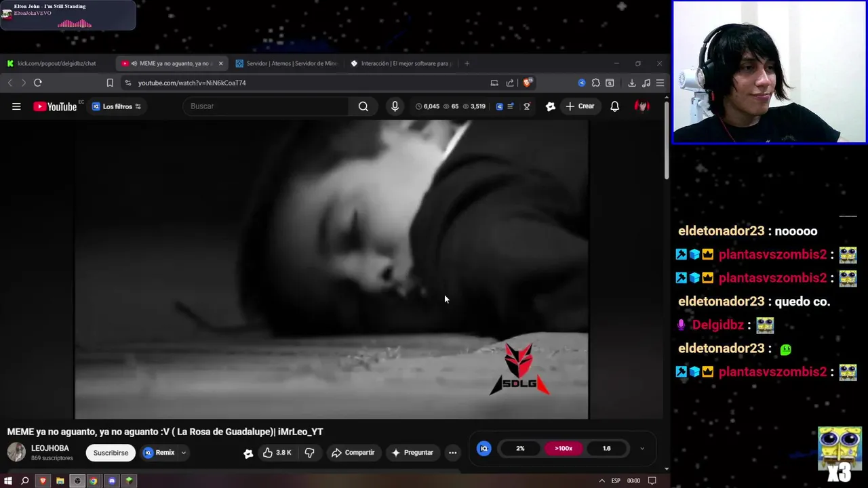Go forward with the browser forward arrow
The image size is (868, 488).
coord(23,83)
